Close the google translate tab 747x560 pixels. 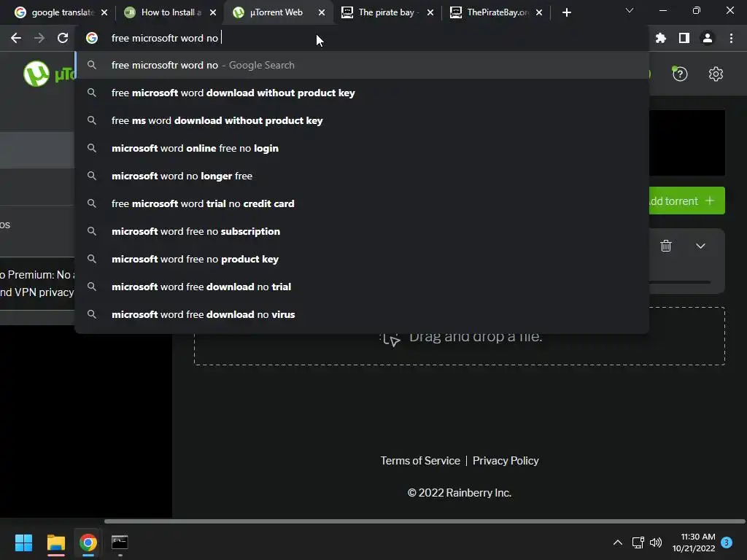(104, 12)
